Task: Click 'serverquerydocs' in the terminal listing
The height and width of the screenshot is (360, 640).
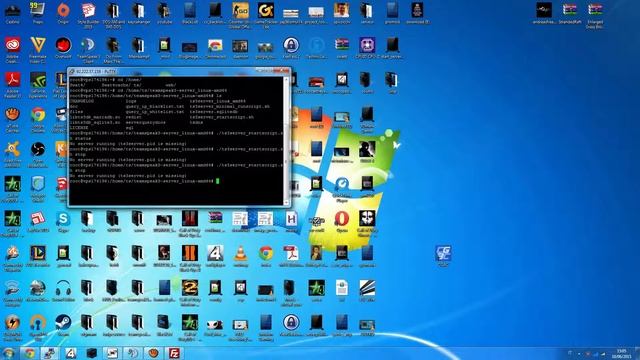Action: pyautogui.click(x=146, y=122)
